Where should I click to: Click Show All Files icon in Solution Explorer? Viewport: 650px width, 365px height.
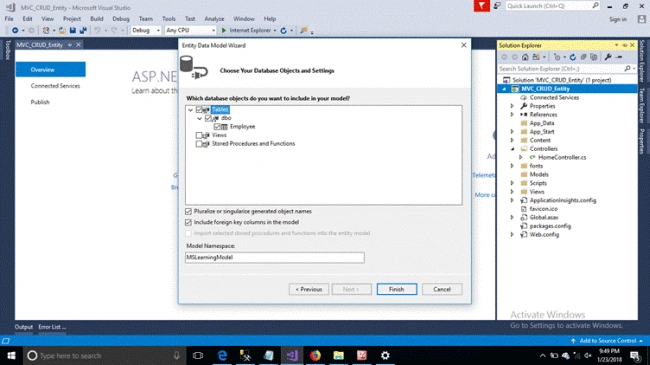tap(594, 57)
